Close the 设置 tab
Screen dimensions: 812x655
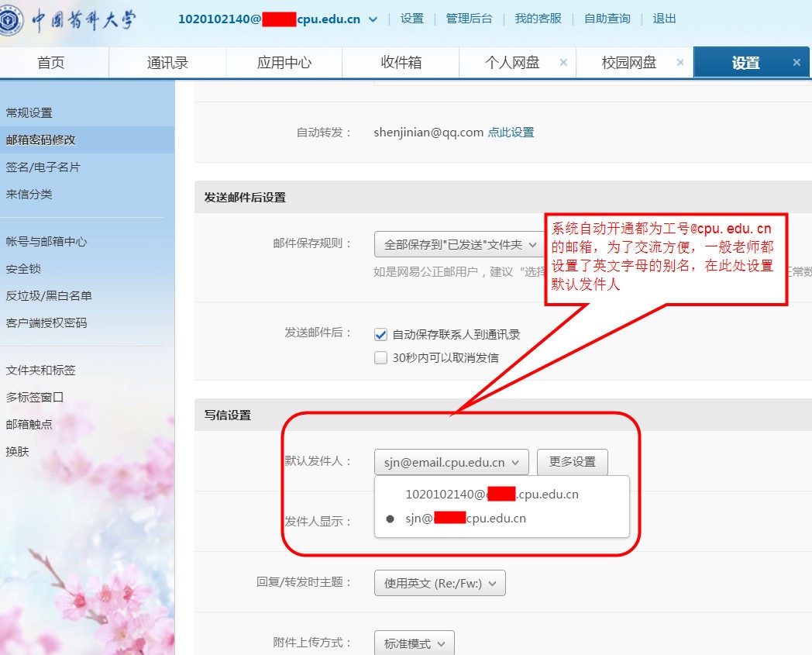pos(797,63)
